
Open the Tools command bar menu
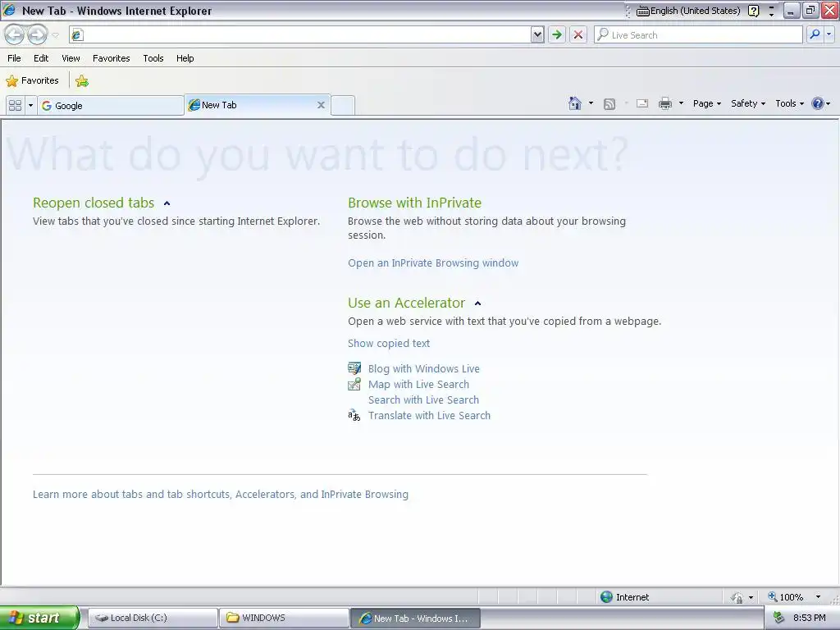(790, 103)
